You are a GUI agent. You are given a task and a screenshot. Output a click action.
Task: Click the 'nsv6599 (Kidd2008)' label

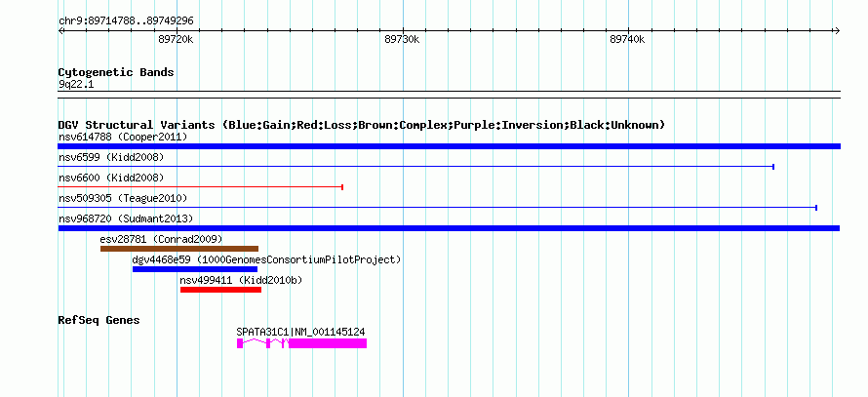click(111, 157)
